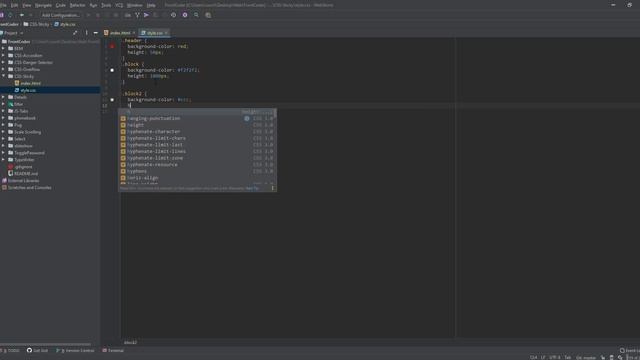Click the Add Configuration button
The height and width of the screenshot is (360, 640).
click(x=61, y=15)
